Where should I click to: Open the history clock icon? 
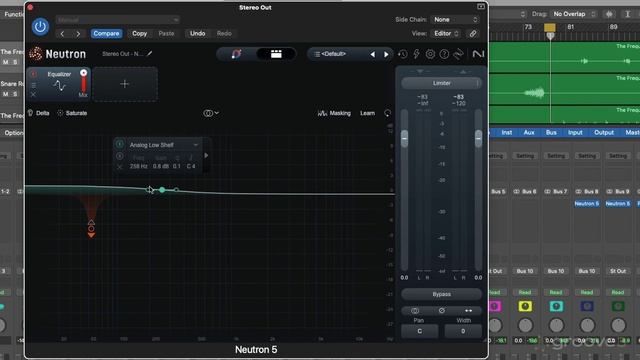[x=403, y=54]
